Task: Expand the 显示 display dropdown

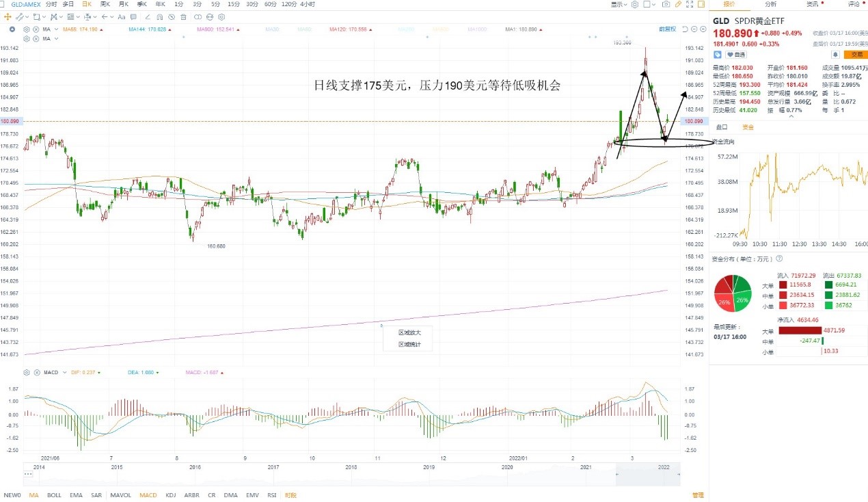Action: pos(619,4)
